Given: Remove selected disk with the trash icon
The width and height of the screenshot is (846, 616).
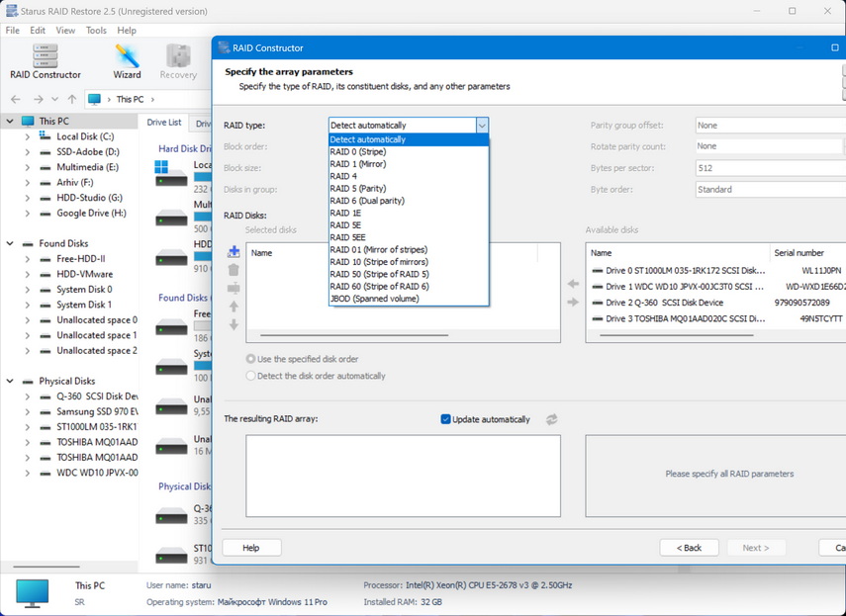Looking at the screenshot, I should click(234, 270).
